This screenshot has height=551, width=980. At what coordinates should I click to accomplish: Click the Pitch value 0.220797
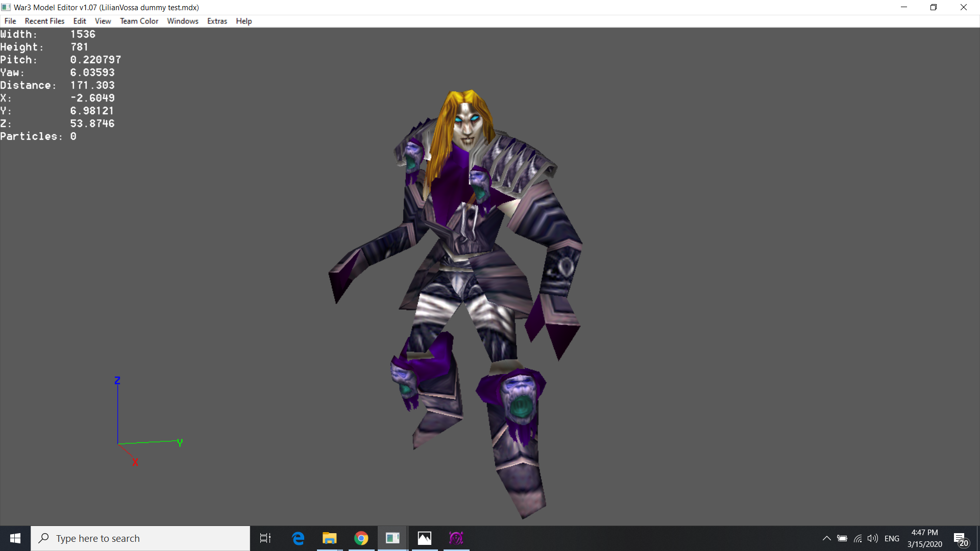95,60
